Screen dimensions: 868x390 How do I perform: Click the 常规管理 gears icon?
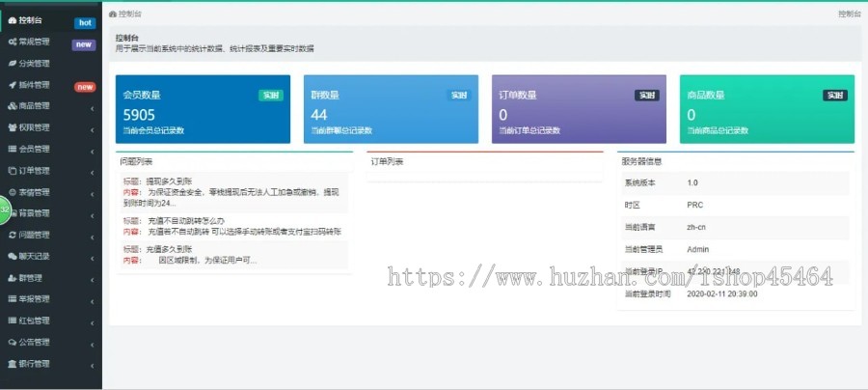click(13, 42)
